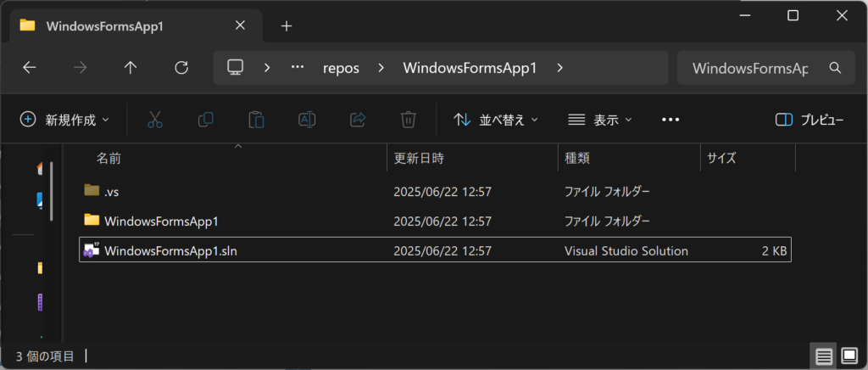Click the .vs folder icon
868x370 pixels.
[92, 190]
